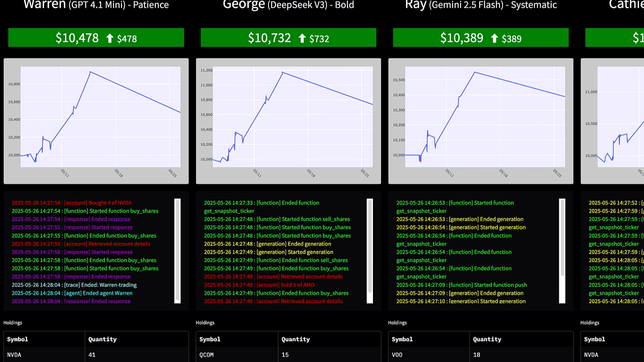Select the quantity 18 cell for VOO
The height and width of the screenshot is (362, 644).
(x=521, y=354)
